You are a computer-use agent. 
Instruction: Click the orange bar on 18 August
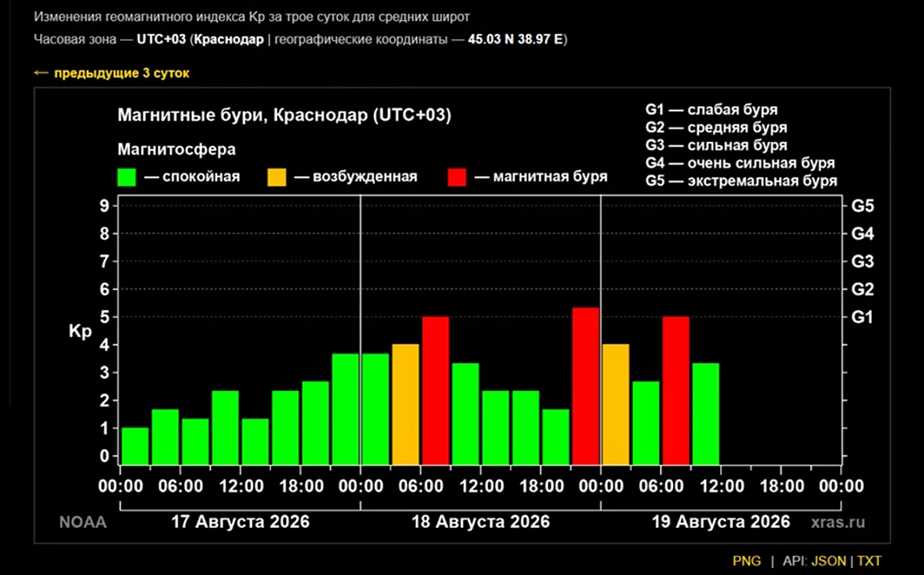(x=405, y=405)
